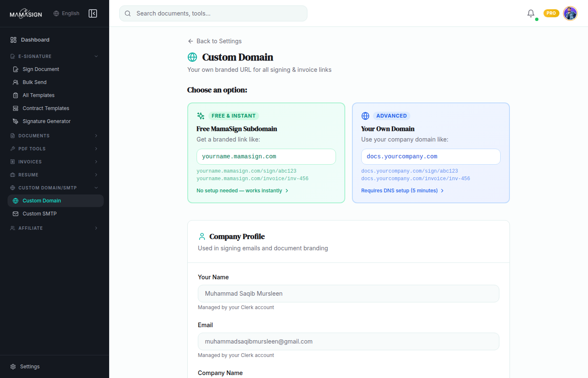Click the E-Signature section icon

point(13,56)
